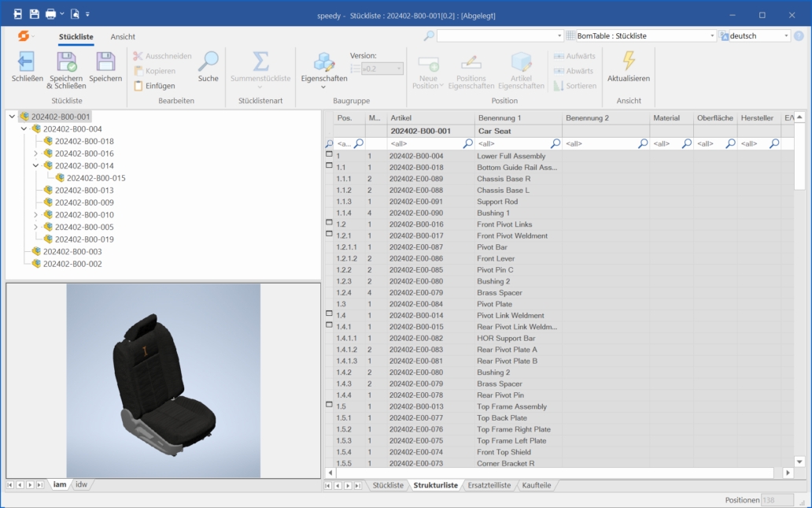This screenshot has height=508, width=812.
Task: Open the deutsch language dropdown
Action: [786, 36]
